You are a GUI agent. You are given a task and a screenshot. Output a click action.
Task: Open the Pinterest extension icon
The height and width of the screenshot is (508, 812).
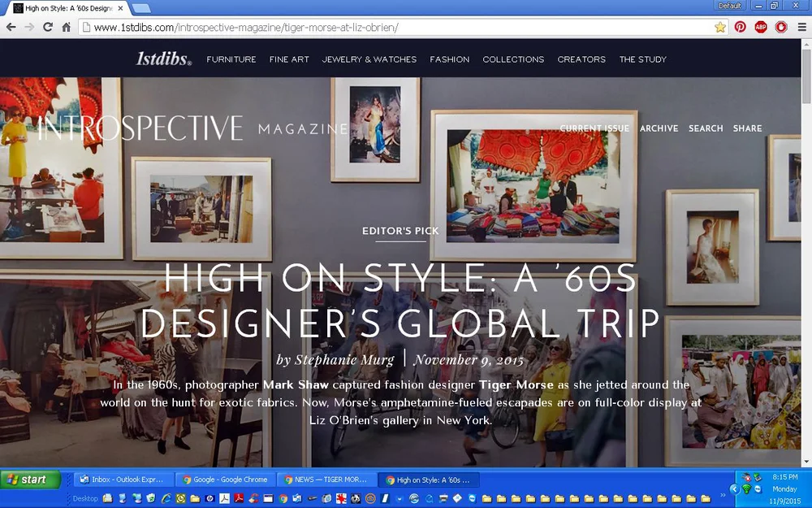point(740,27)
